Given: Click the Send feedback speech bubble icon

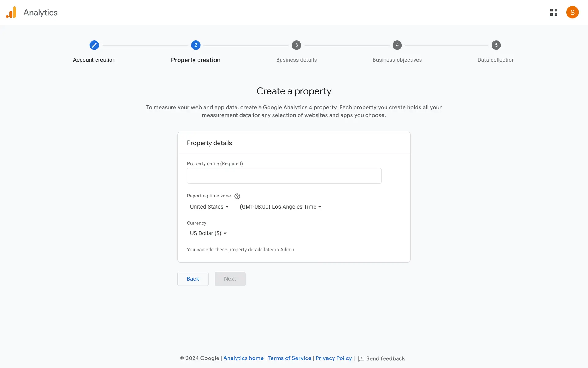Looking at the screenshot, I should (361, 358).
